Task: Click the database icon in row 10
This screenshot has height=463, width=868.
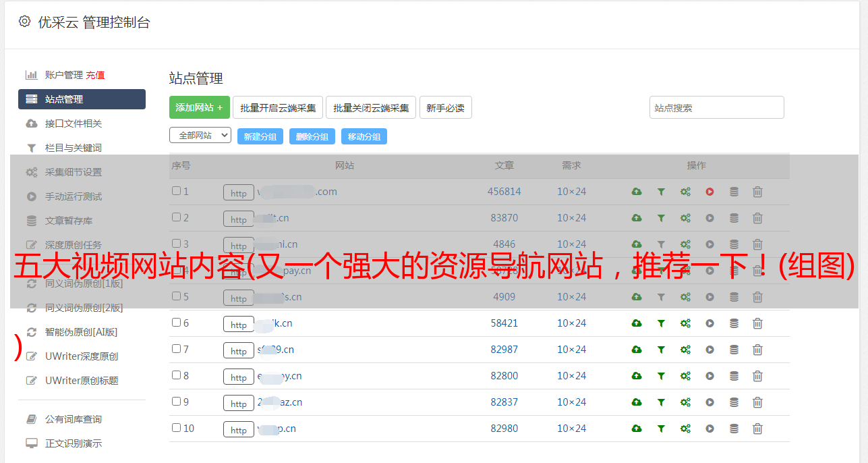Action: coord(734,429)
